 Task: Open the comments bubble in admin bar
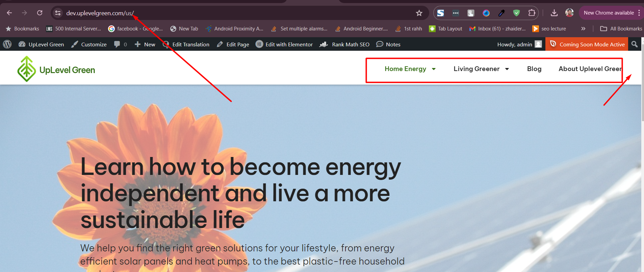pyautogui.click(x=121, y=44)
